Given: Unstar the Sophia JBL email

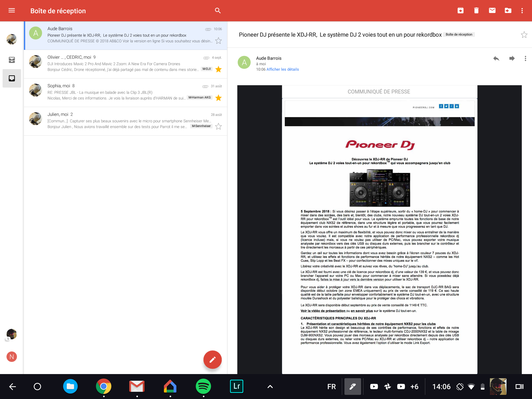Looking at the screenshot, I should tap(218, 98).
